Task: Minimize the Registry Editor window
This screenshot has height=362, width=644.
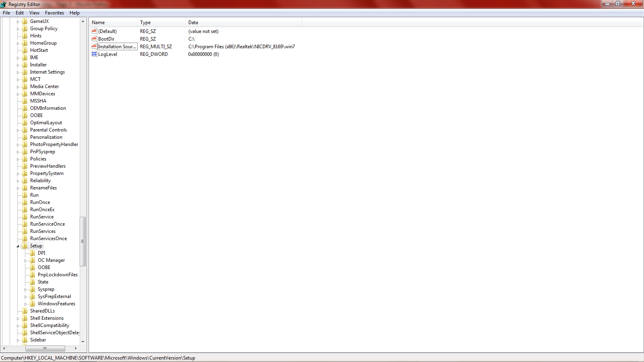Action: tap(607, 4)
